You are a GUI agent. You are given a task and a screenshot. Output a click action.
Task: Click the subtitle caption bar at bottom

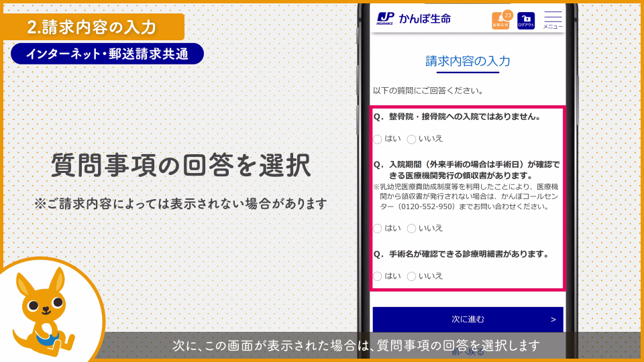[356, 345]
